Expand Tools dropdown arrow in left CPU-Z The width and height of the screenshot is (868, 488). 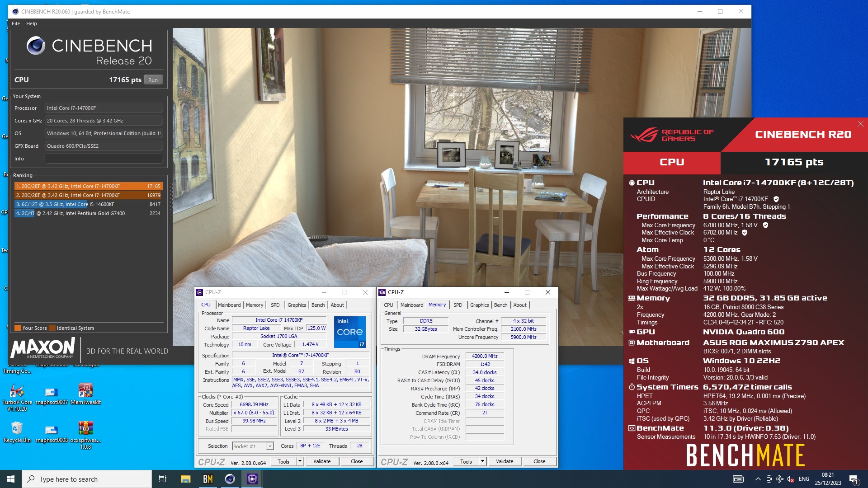pos(300,461)
